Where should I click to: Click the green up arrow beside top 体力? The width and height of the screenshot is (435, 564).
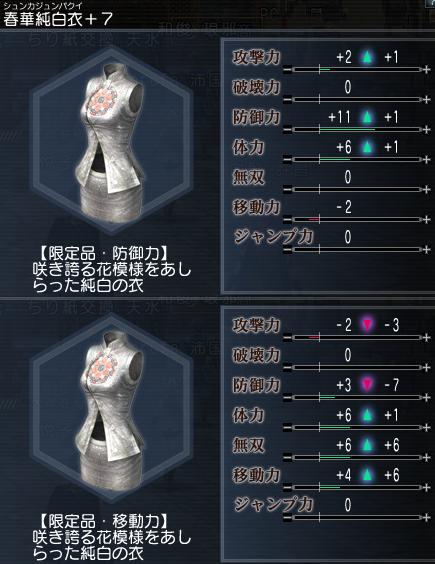coord(367,147)
